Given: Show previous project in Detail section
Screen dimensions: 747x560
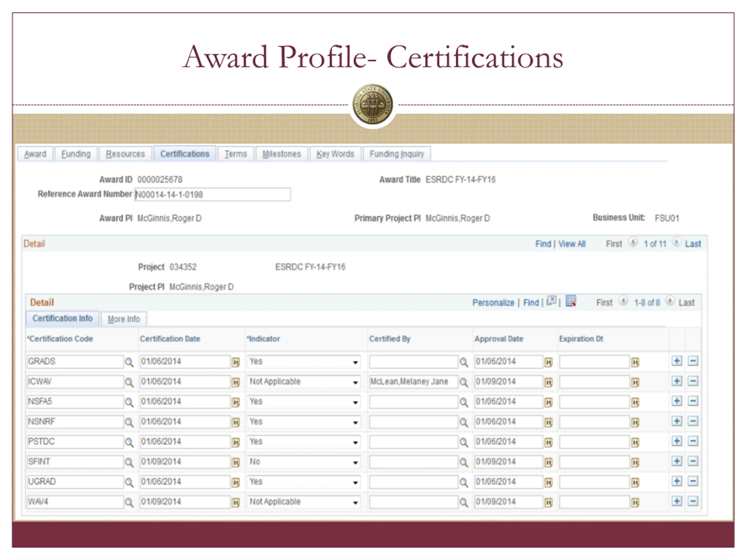Looking at the screenshot, I should coord(633,242).
